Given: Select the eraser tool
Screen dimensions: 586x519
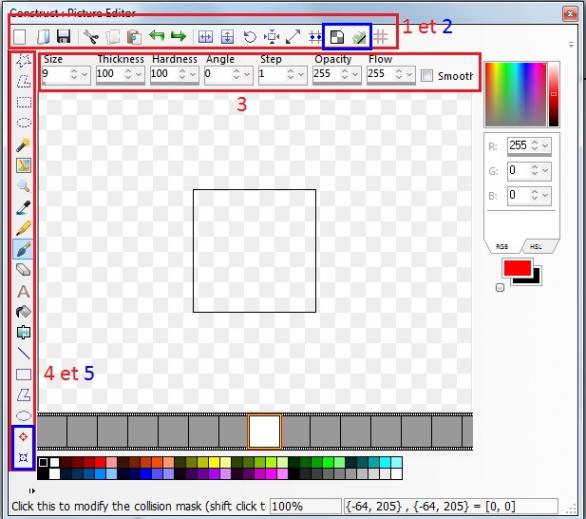Looking at the screenshot, I should [24, 269].
